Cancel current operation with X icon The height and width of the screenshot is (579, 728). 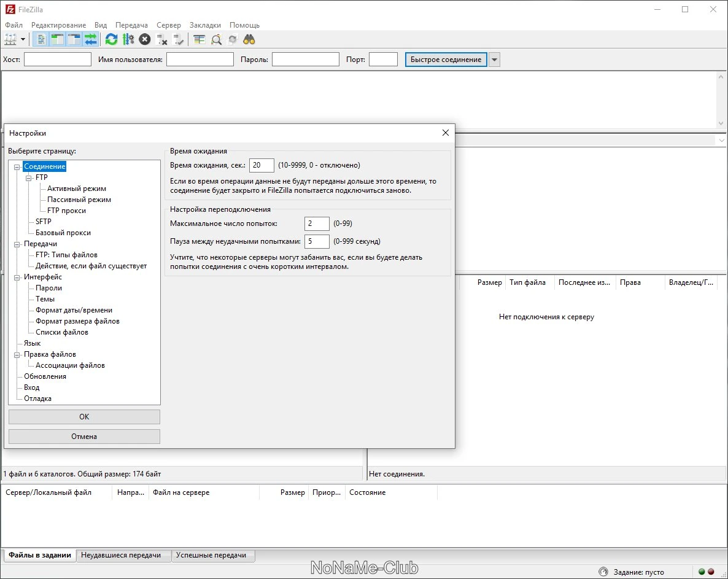point(145,40)
